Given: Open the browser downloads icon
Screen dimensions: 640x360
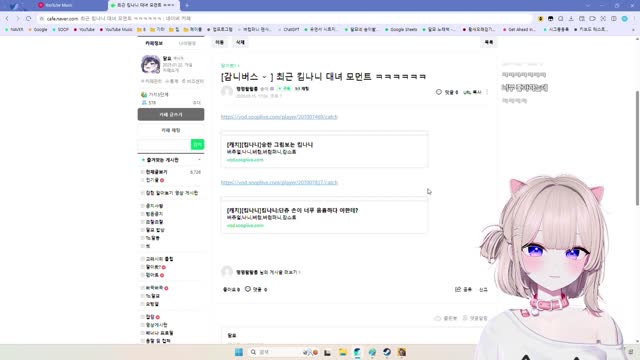Looking at the screenshot, I should pos(571,19).
